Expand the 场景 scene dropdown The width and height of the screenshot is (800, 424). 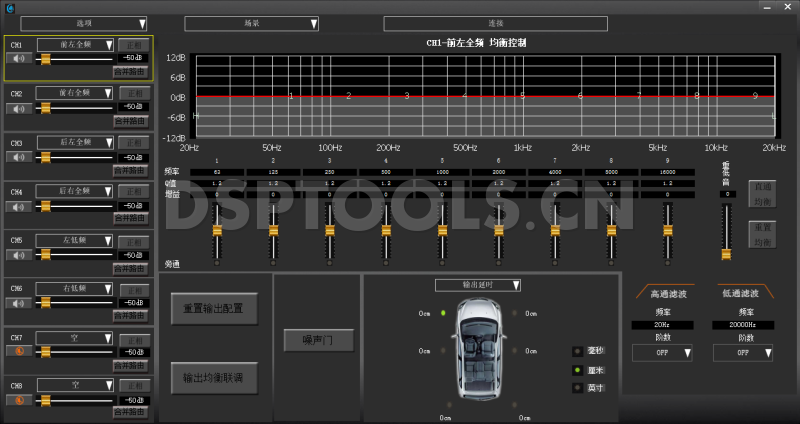pyautogui.click(x=252, y=23)
